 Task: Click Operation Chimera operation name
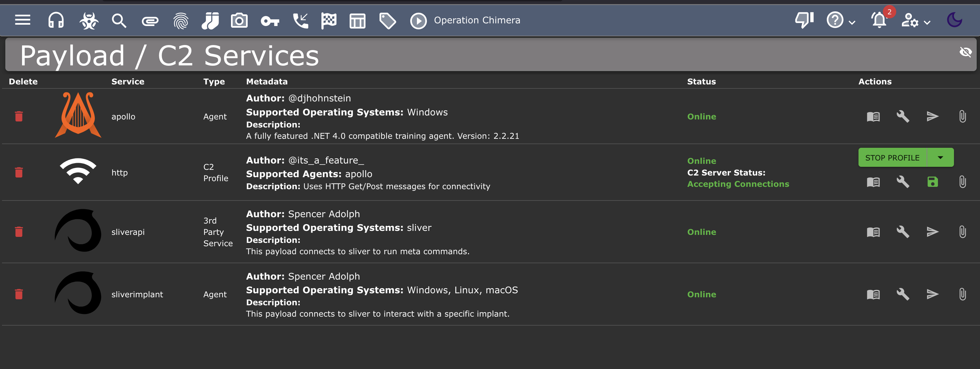point(477,20)
